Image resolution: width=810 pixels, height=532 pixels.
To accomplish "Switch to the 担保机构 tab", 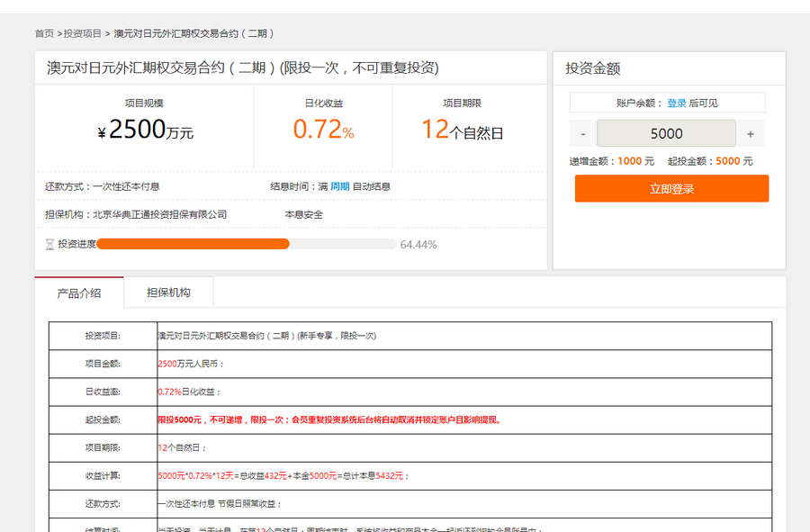I will tap(167, 292).
